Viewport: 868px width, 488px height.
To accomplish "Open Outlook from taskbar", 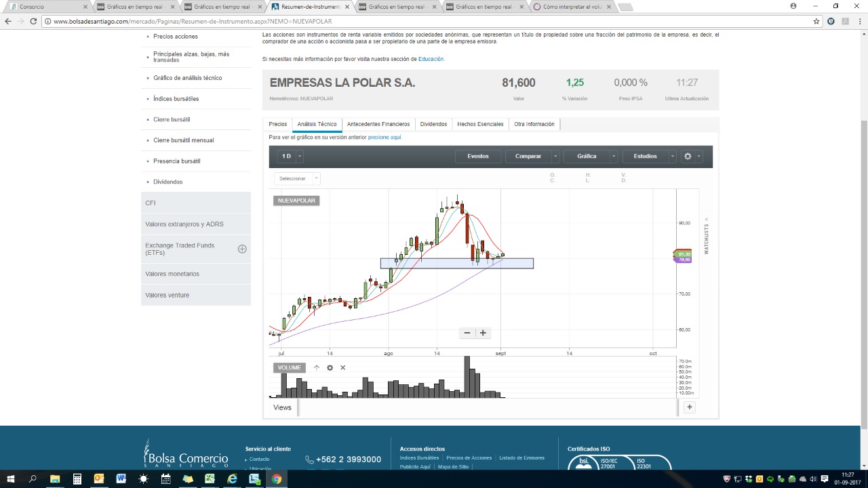I will coord(99,479).
